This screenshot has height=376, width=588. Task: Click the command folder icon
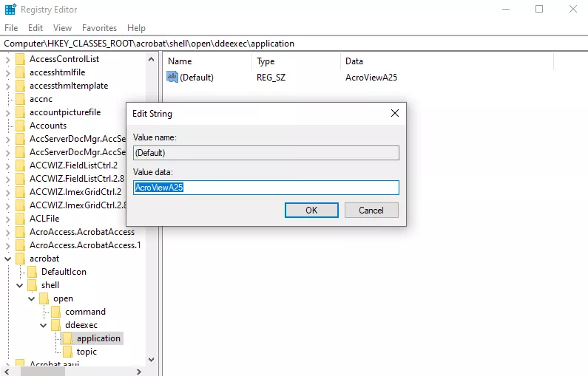pyautogui.click(x=56, y=312)
